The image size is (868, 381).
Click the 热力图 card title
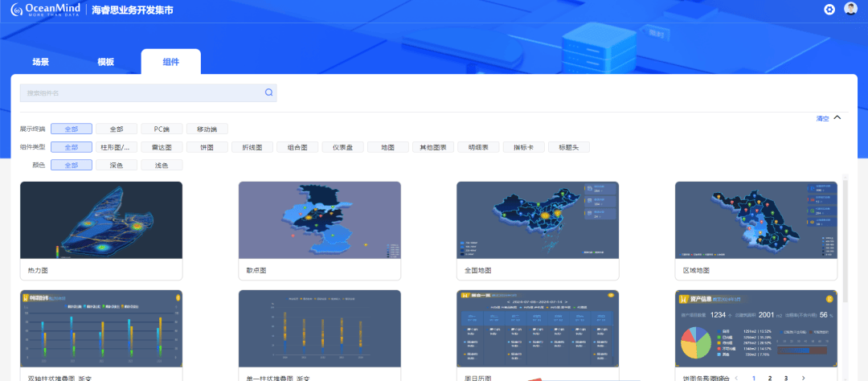[37, 271]
